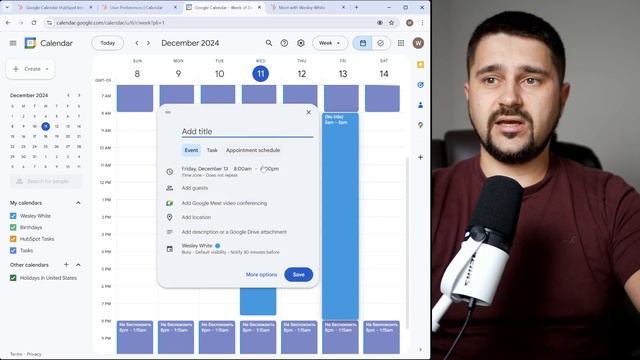Toggle the Birthdays calendar checkbox
Screen dimensions: 640x360
13,227
